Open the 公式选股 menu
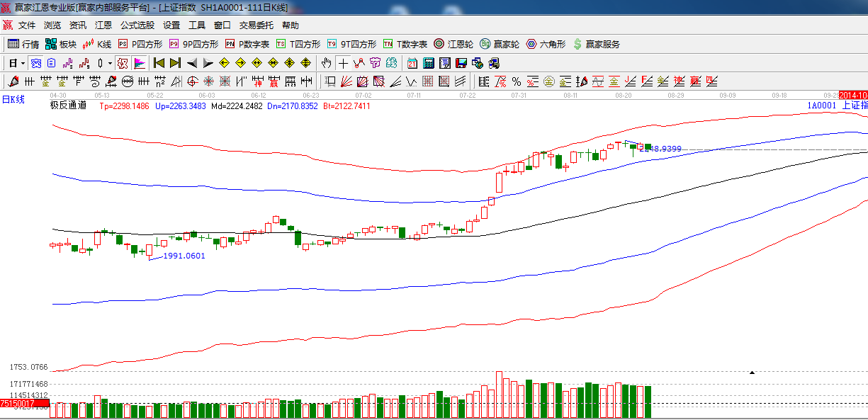This screenshot has width=868, height=420. coord(137,25)
